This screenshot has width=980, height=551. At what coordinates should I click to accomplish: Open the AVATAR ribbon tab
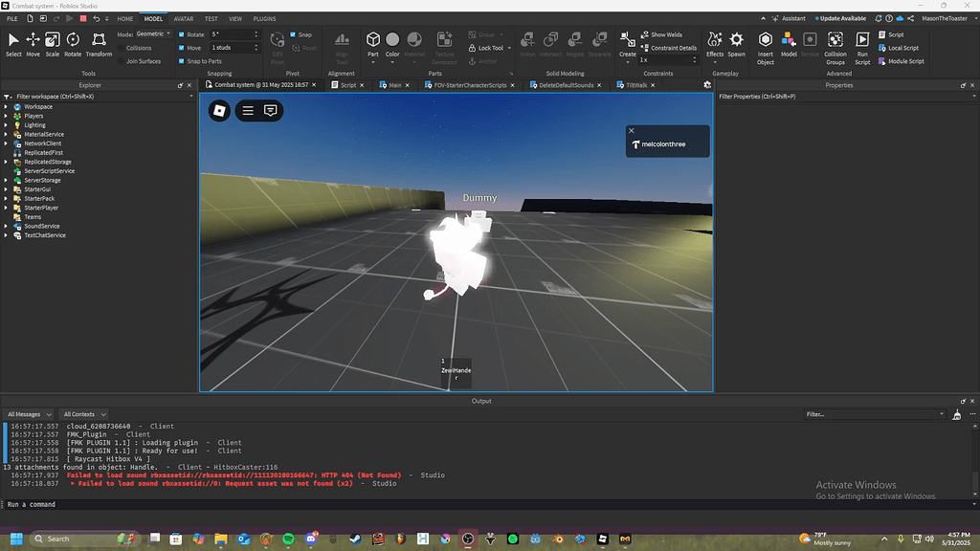[x=183, y=19]
